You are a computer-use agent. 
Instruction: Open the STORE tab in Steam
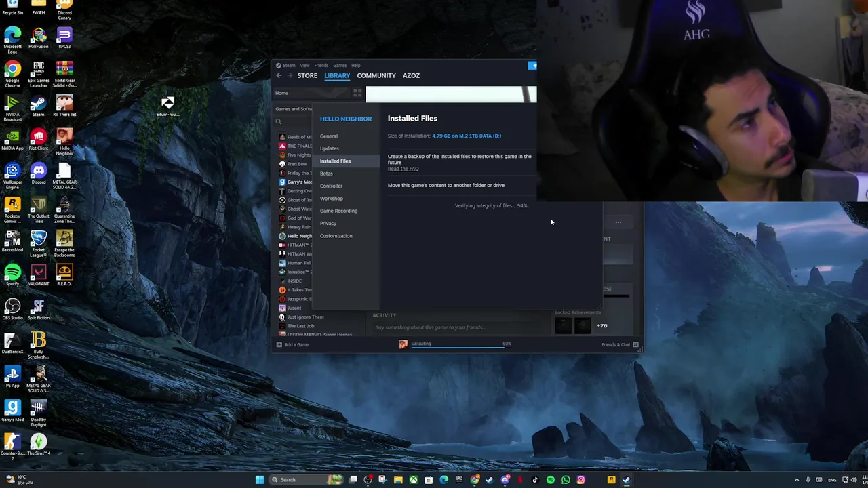[307, 75]
